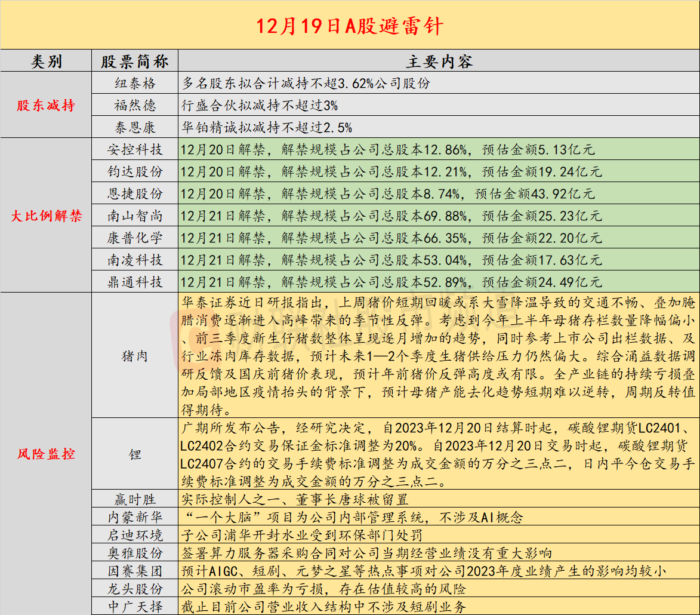Click the 大比例解禁 category cell
Viewport: 700px width, 615px height.
click(46, 216)
